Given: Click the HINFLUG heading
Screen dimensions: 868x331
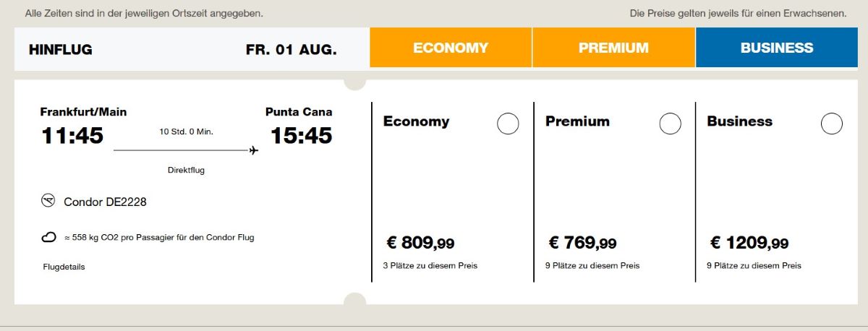Looking at the screenshot, I should click(61, 49).
